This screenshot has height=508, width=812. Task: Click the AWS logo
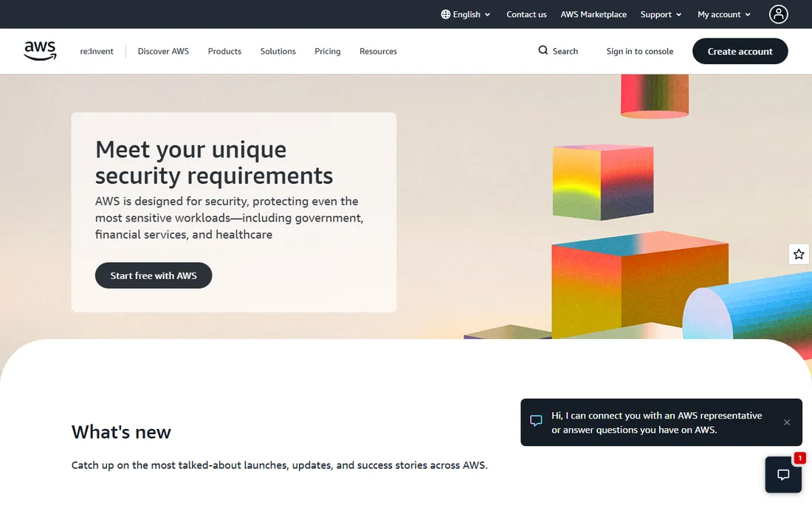click(41, 51)
